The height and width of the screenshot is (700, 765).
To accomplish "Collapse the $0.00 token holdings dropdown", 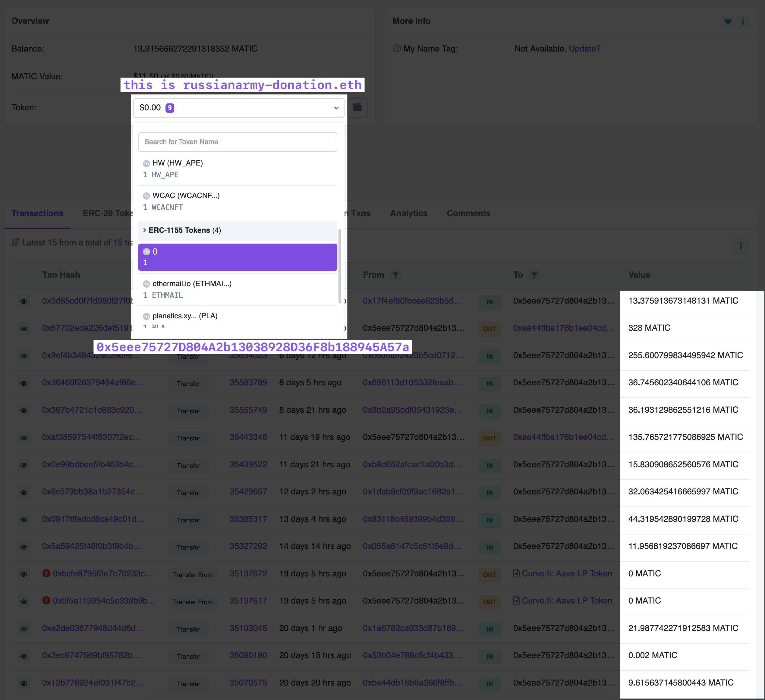I will pyautogui.click(x=239, y=108).
